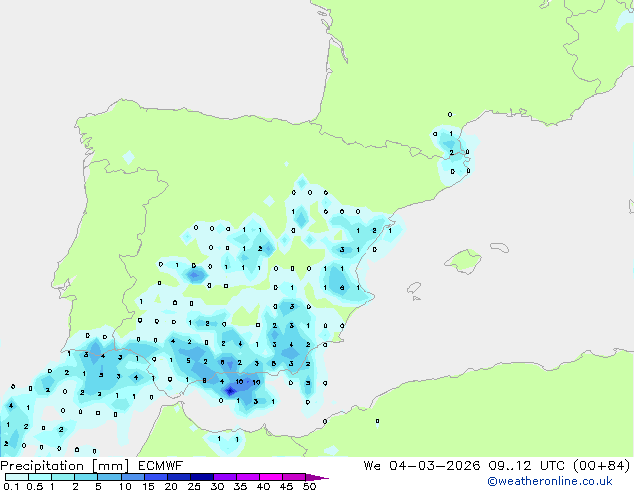Click the isolated '0' value over southern France

[x=450, y=115]
